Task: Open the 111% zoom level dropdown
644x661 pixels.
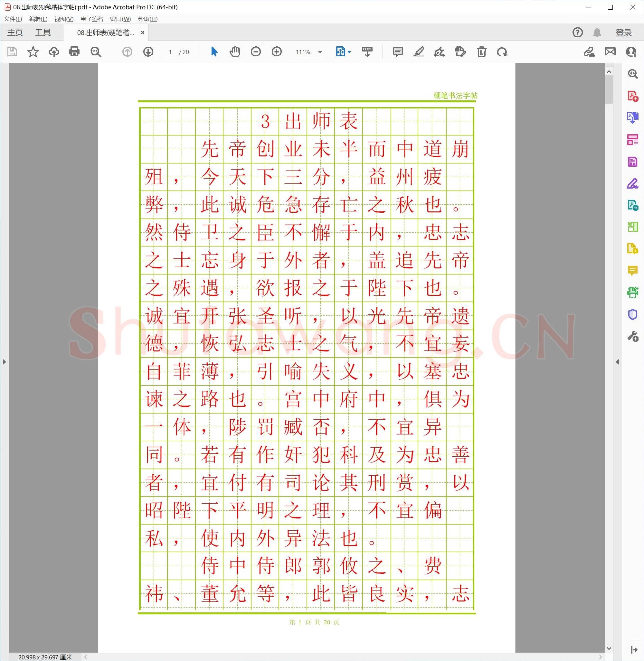Action: click(319, 52)
